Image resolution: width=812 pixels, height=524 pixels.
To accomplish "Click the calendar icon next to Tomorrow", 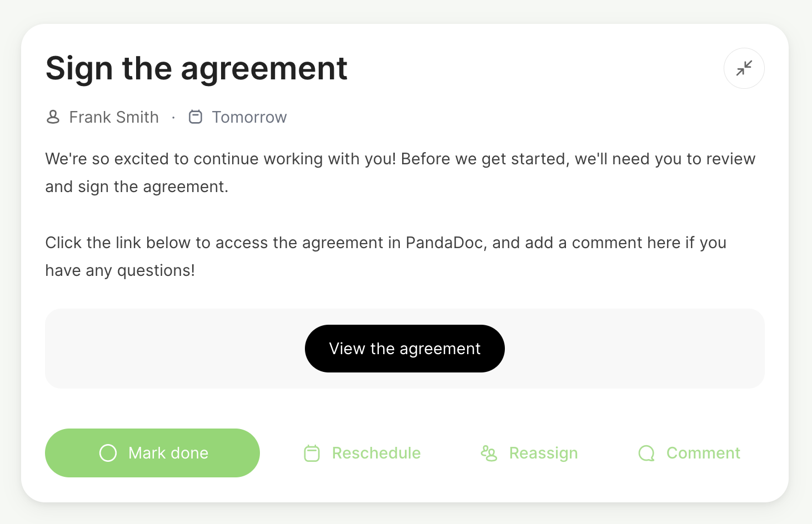I will (x=196, y=117).
